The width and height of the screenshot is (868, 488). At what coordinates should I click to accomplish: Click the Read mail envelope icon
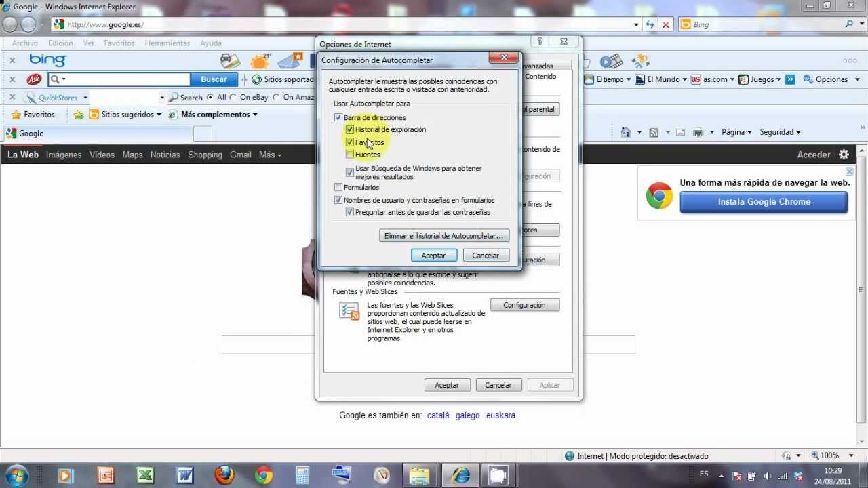[680, 132]
